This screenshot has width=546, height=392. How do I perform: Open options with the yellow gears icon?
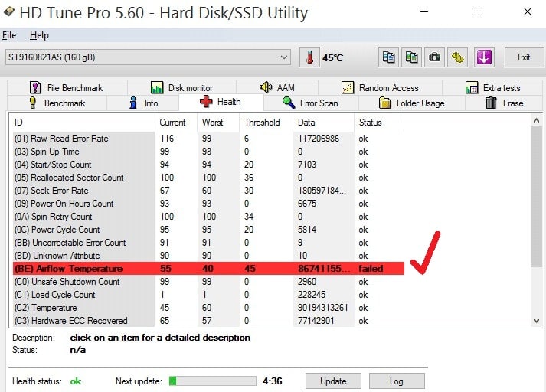[458, 57]
